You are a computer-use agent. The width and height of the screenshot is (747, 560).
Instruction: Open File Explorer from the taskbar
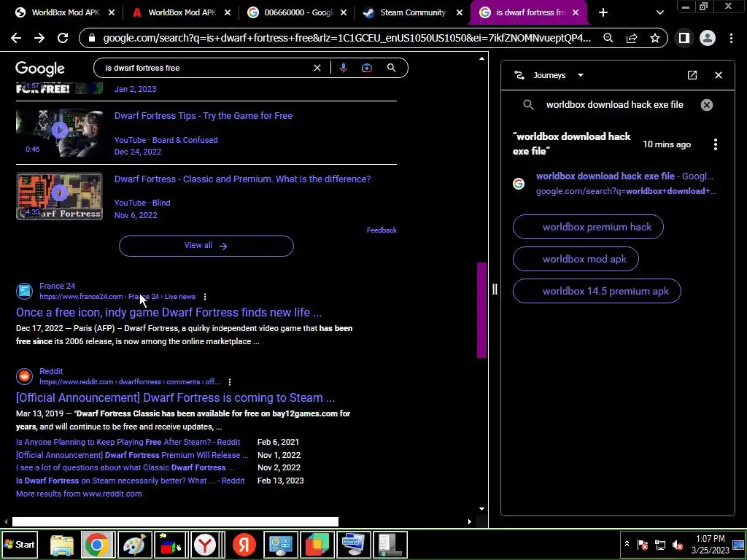62,544
